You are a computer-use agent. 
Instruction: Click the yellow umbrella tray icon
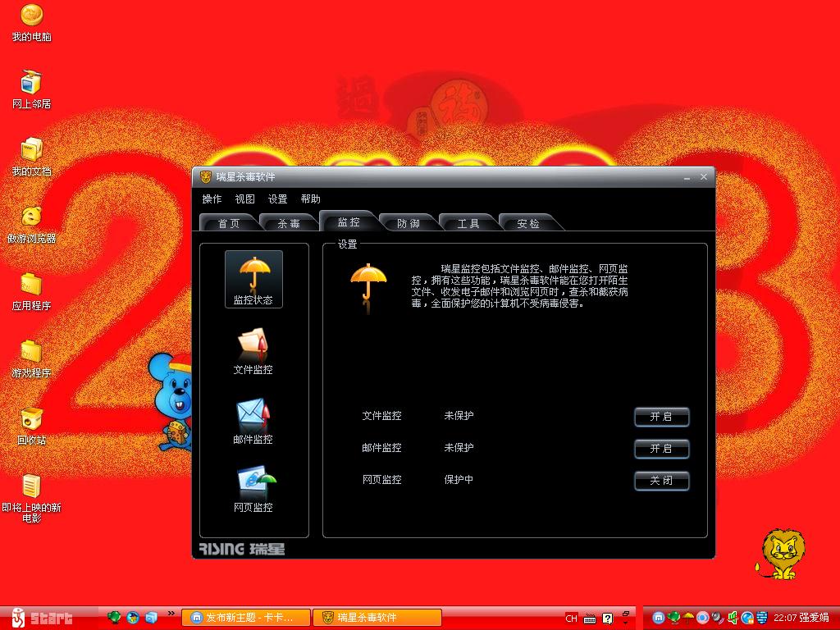(688, 618)
